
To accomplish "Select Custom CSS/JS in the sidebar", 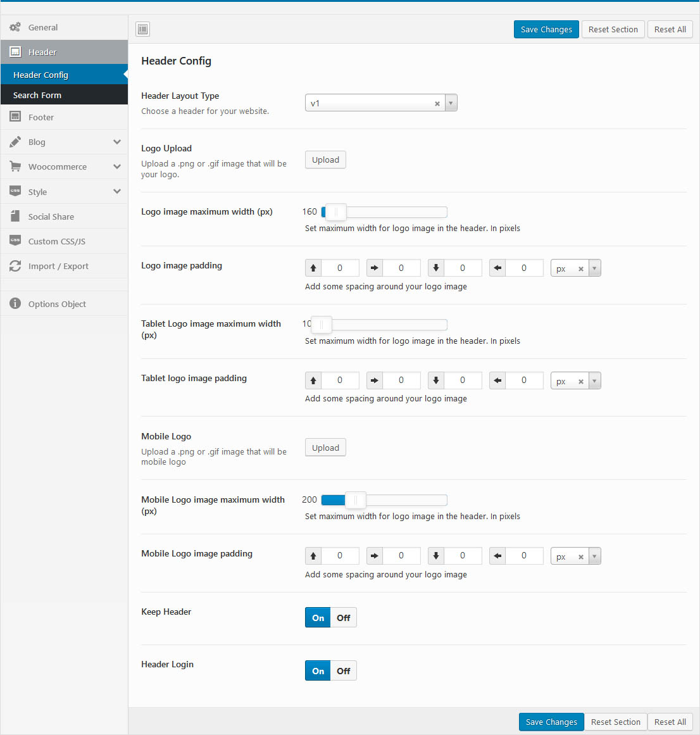I will [56, 241].
